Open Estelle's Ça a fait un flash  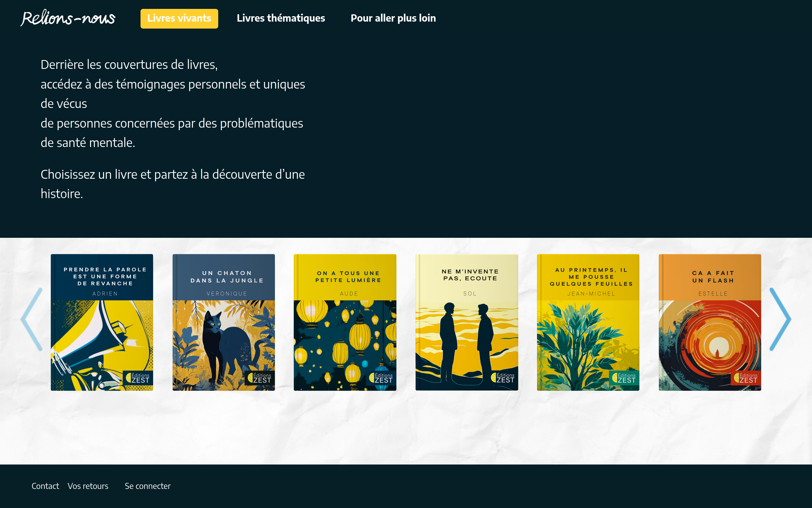coord(710,322)
